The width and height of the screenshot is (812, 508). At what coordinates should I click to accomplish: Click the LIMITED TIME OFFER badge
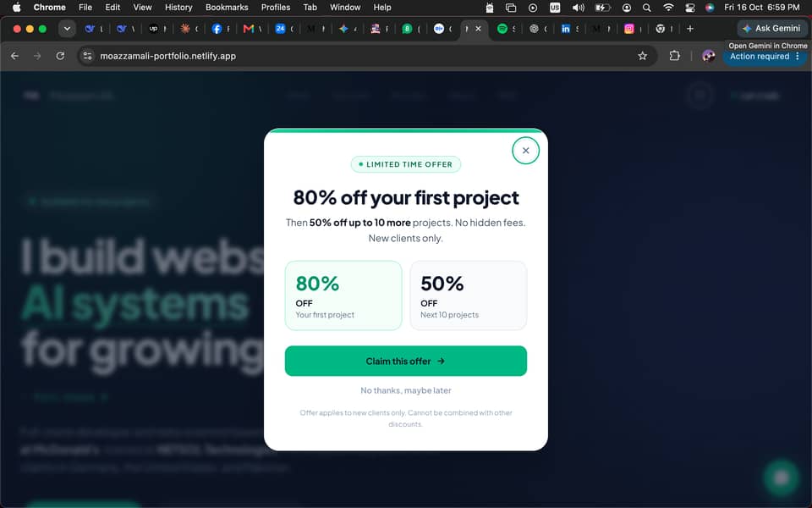pyautogui.click(x=405, y=164)
